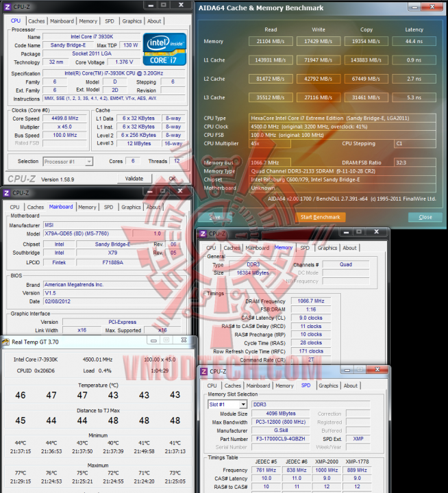The height and width of the screenshot is (493, 448).
Task: Switch to Memory tab in CPU-Z window showing MSI manufacturer
Action: tap(87, 207)
